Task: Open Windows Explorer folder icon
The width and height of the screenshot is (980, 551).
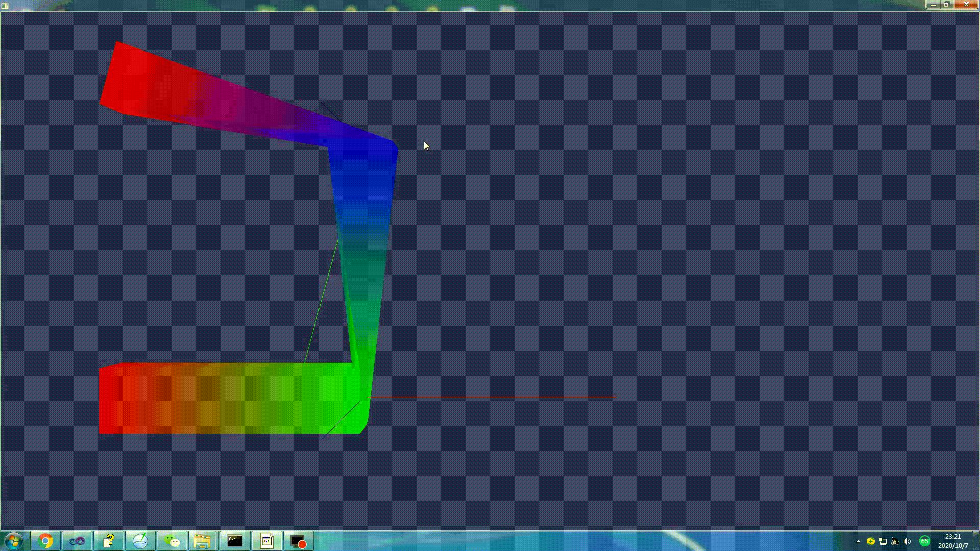Action: [x=203, y=541]
